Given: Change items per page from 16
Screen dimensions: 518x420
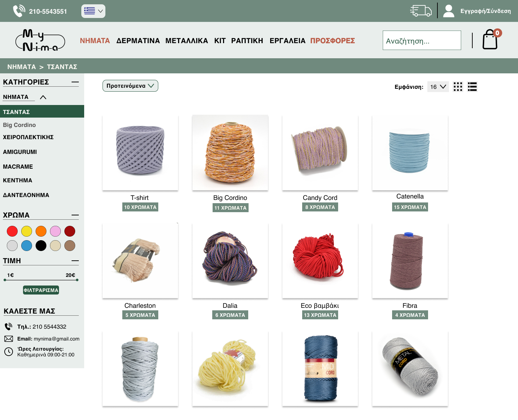Looking at the screenshot, I should coord(438,87).
